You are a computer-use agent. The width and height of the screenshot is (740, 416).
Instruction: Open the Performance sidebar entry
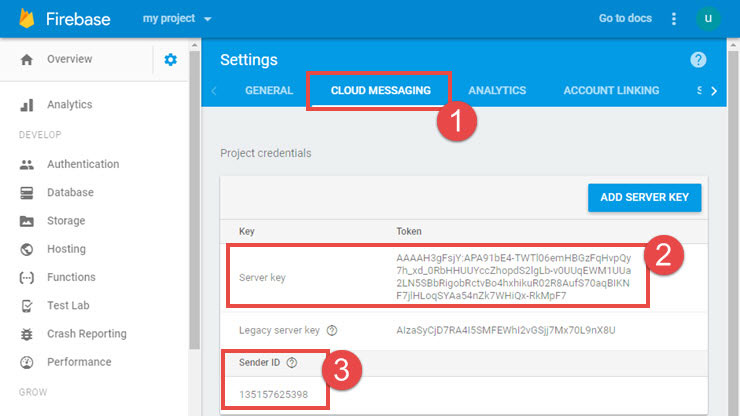79,363
